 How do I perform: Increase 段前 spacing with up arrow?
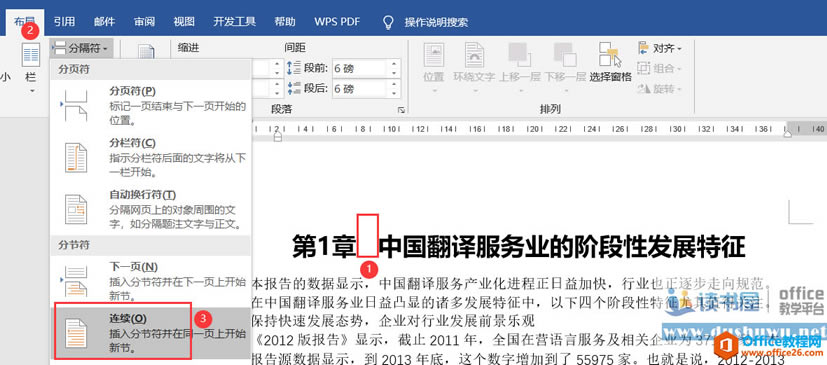394,64
